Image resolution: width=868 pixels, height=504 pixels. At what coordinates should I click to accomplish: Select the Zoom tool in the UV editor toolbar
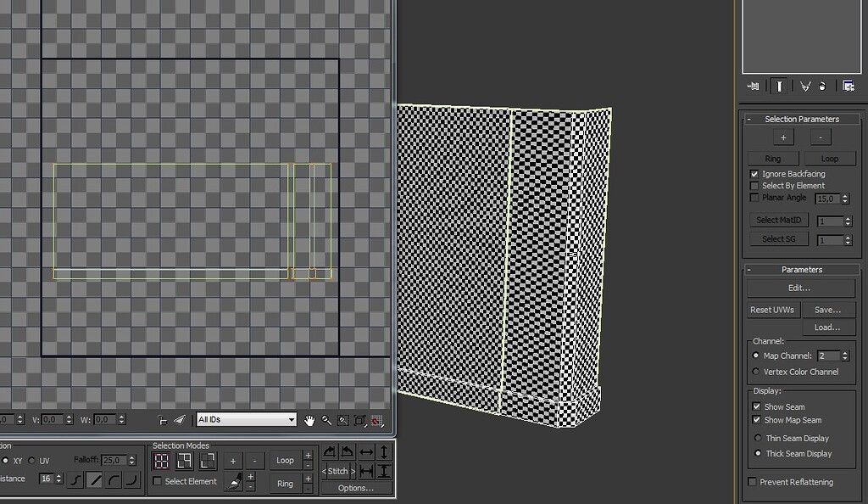click(x=326, y=421)
